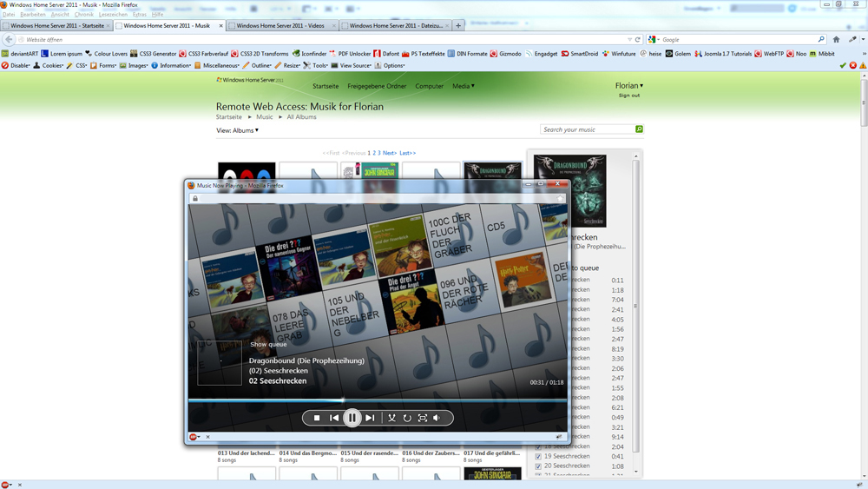Image resolution: width=868 pixels, height=489 pixels.
Task: Open Web Developer Forms menu
Action: pyautogui.click(x=103, y=65)
